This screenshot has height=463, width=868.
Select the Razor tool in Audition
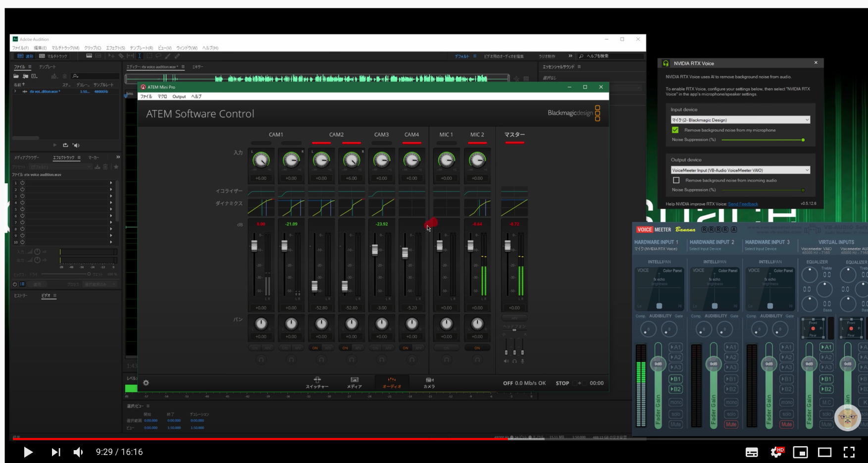(x=121, y=56)
